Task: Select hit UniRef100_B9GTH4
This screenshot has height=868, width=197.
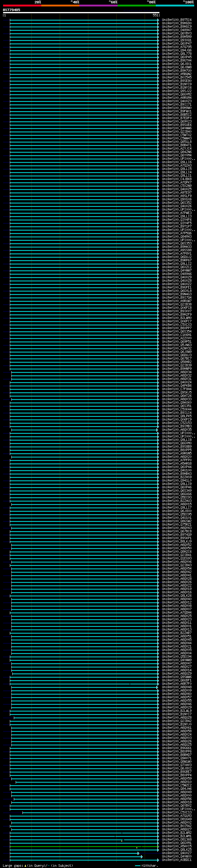Action: pyautogui.click(x=176, y=60)
